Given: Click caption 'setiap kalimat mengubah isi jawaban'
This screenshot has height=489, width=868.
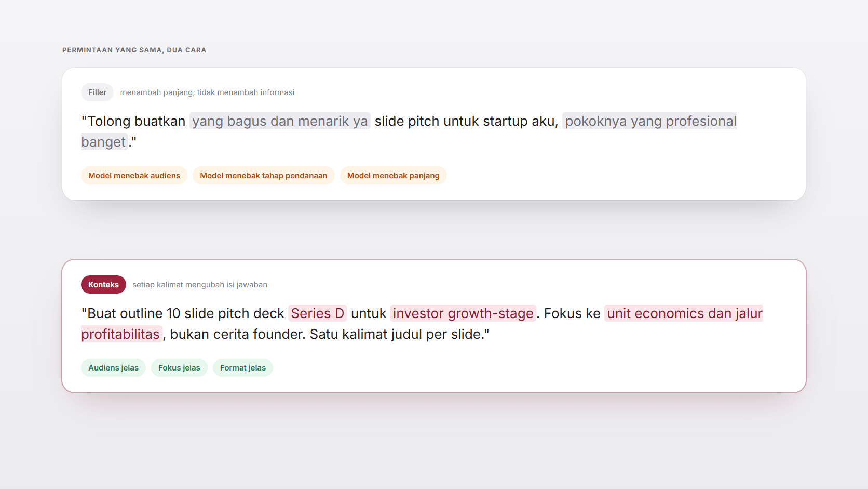Looking at the screenshot, I should pos(200,285).
